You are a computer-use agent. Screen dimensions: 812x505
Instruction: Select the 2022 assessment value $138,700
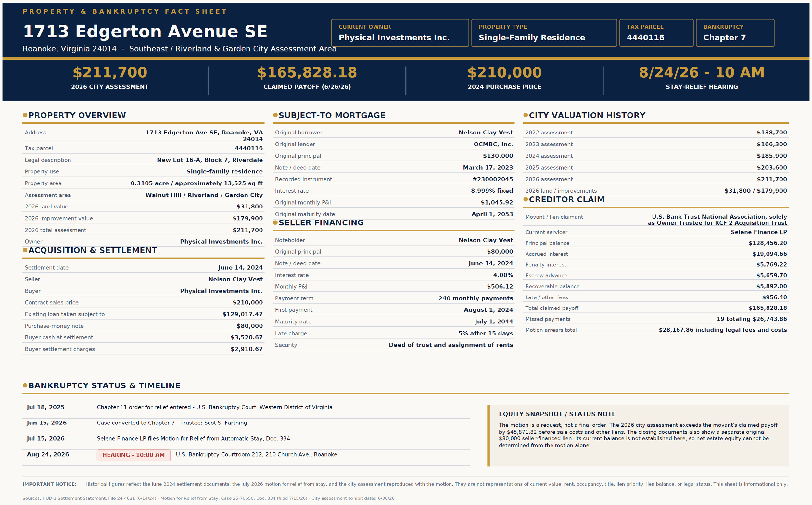click(772, 133)
